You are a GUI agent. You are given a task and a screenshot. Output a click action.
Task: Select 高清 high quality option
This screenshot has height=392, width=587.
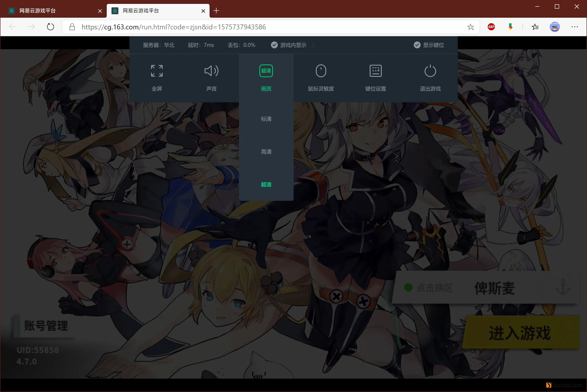tap(266, 152)
